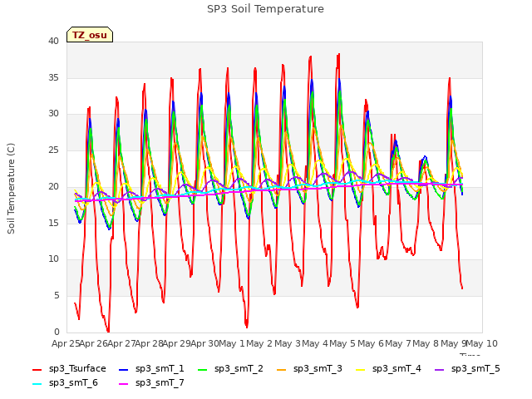Toggle sp3_Tsurface series legend label
The width and height of the screenshot is (532, 399).
coord(77,369)
